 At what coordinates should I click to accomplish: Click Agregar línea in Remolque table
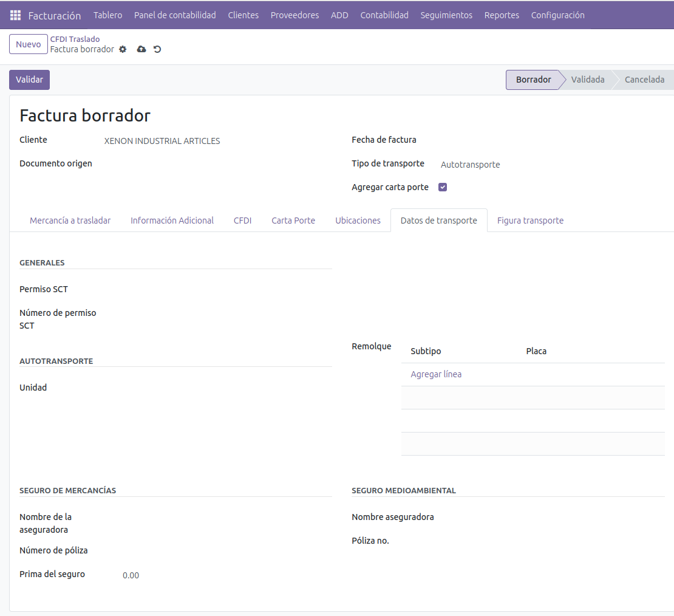coord(436,374)
